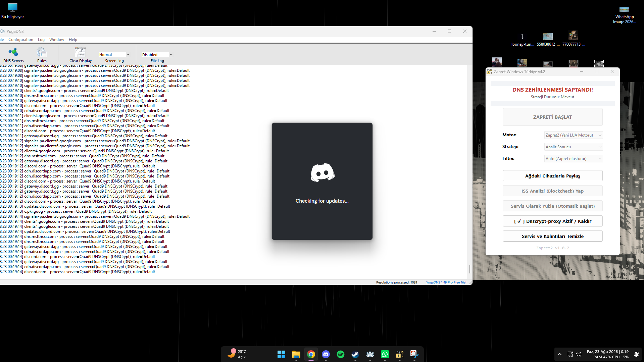
Task: Click the Discord logo in the update splash
Action: [x=323, y=172]
